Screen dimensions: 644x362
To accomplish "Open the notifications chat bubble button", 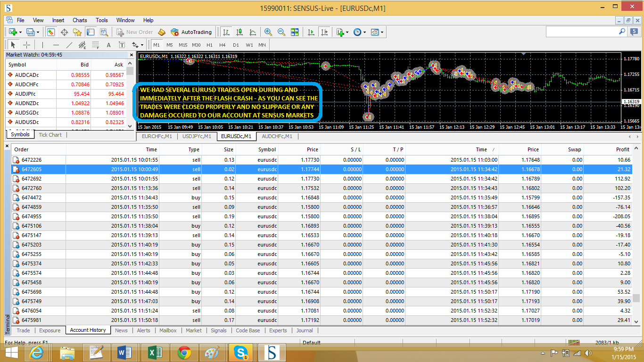I will coord(635,32).
